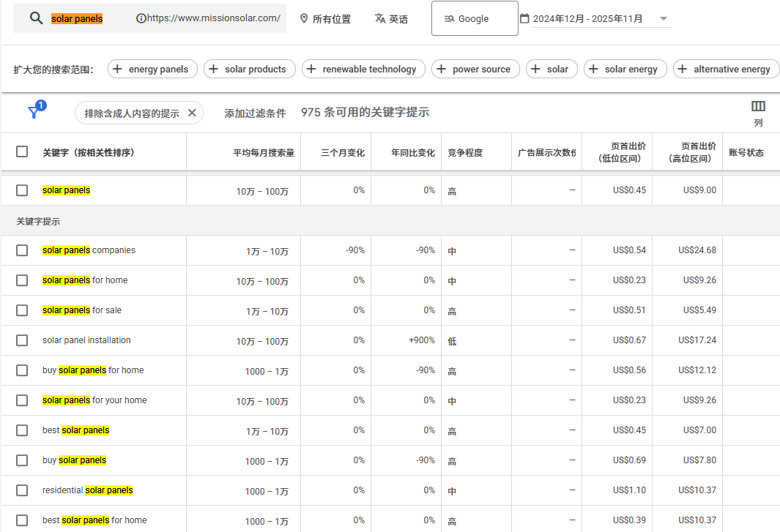The image size is (780, 532).
Task: Click 添加过滤条件 to add filter
Action: coord(255,113)
